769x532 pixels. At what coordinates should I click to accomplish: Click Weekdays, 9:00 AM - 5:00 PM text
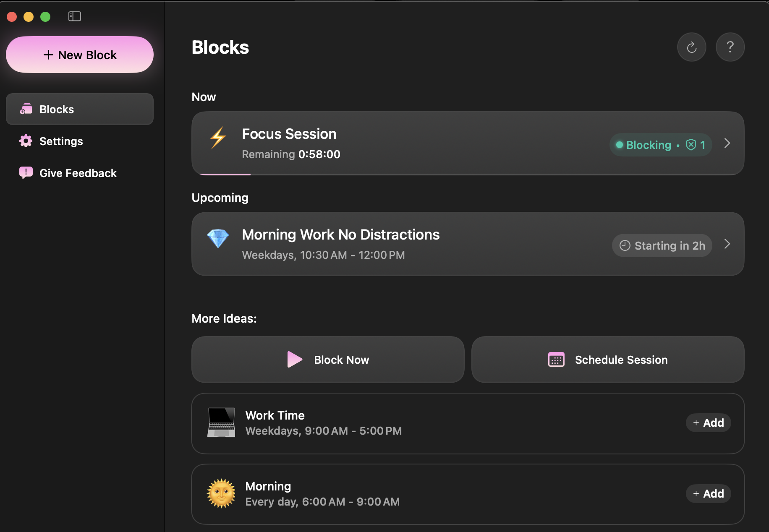point(324,431)
